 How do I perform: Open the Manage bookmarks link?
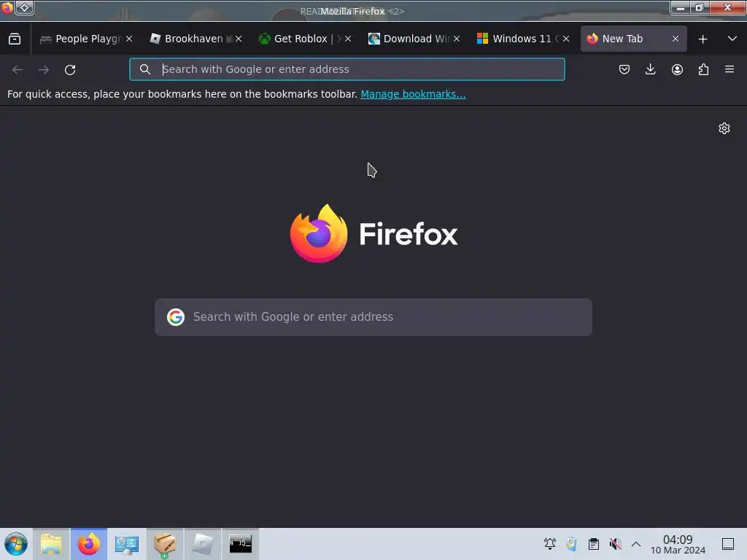coord(413,94)
